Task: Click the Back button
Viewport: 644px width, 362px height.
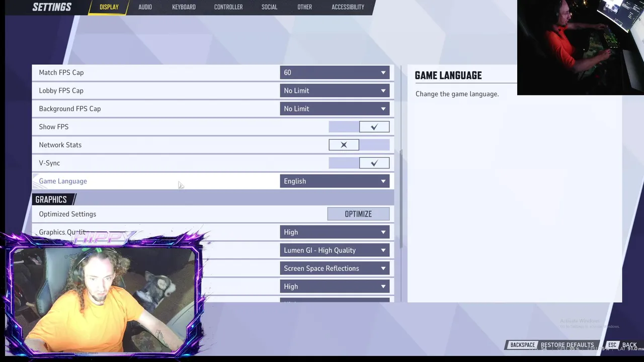Action: (629, 345)
